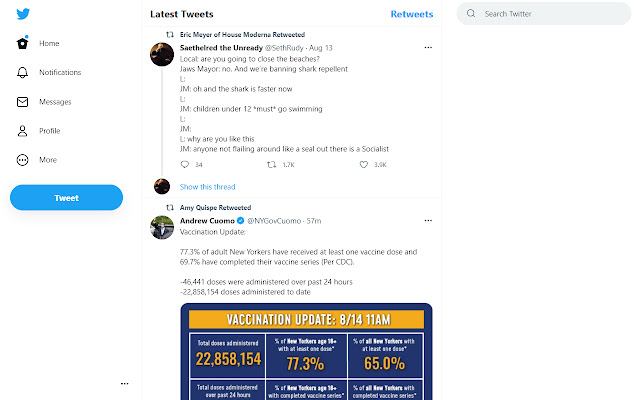640x400 pixels.
Task: Reply to Saethelred the Unready's tweet
Action: click(x=184, y=164)
